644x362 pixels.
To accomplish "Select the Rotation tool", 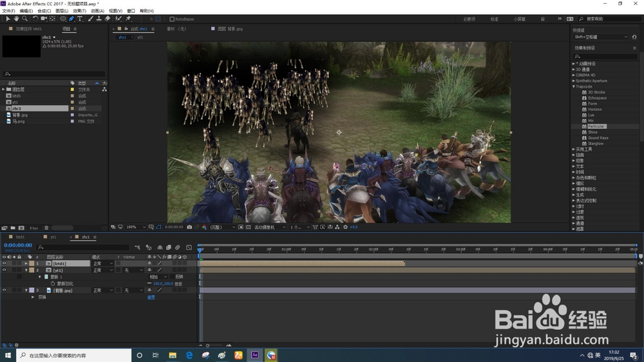I will 35,19.
